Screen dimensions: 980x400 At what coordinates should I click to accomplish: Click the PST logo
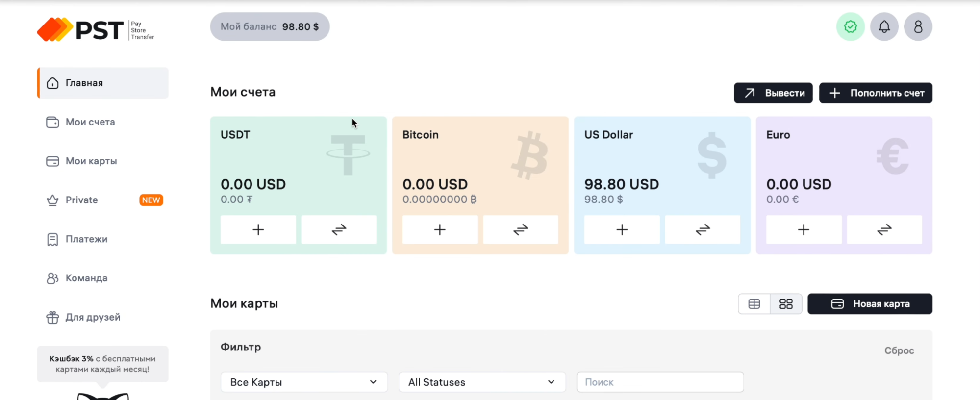(96, 30)
